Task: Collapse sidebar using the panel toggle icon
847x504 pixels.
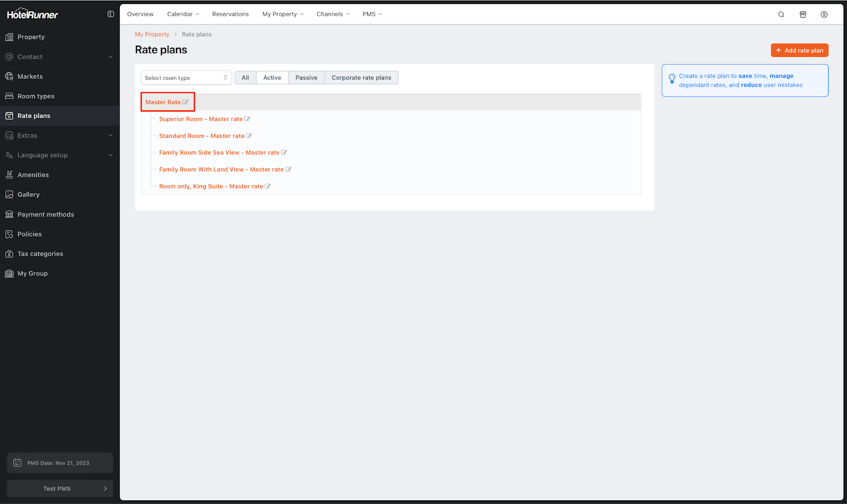Action: 111,14
